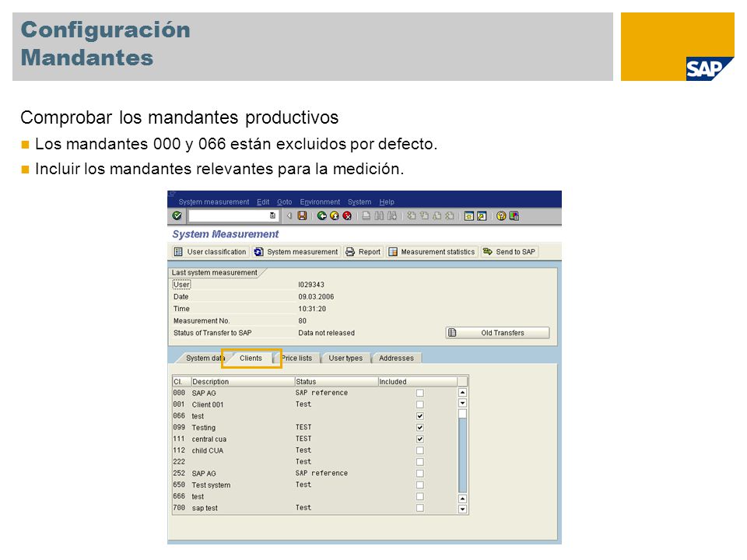Click the clients table scrollbar thumb
This screenshot has height=560, width=747.
(462, 414)
